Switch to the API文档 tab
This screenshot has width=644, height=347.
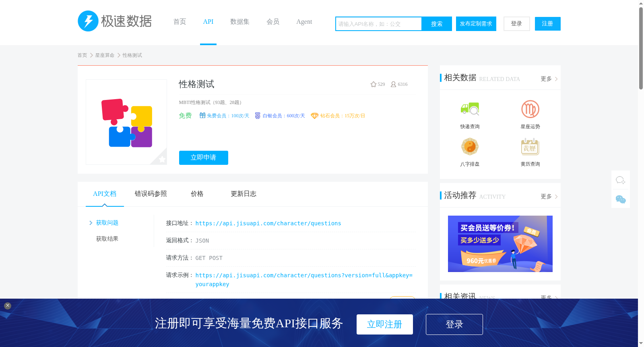(x=105, y=194)
